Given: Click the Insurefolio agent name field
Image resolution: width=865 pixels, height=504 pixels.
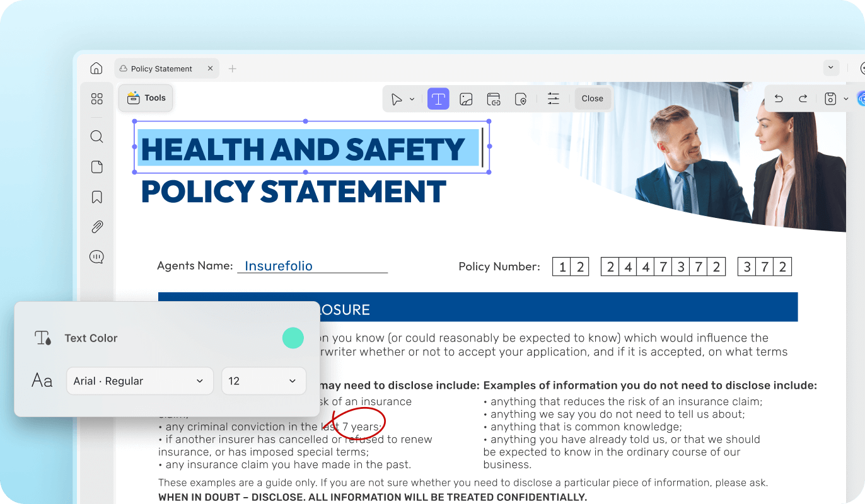Looking at the screenshot, I should coord(312,266).
